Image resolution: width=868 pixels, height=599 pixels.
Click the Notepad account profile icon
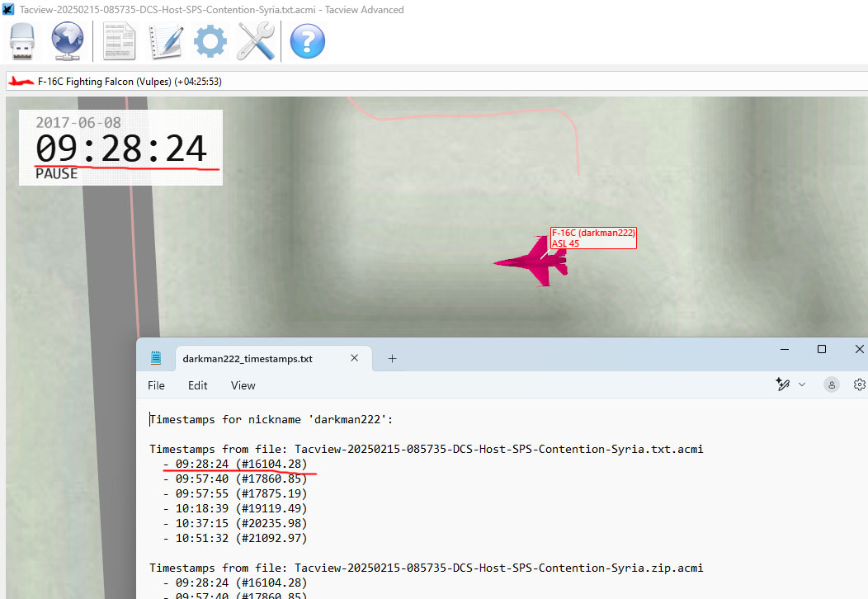pos(832,384)
